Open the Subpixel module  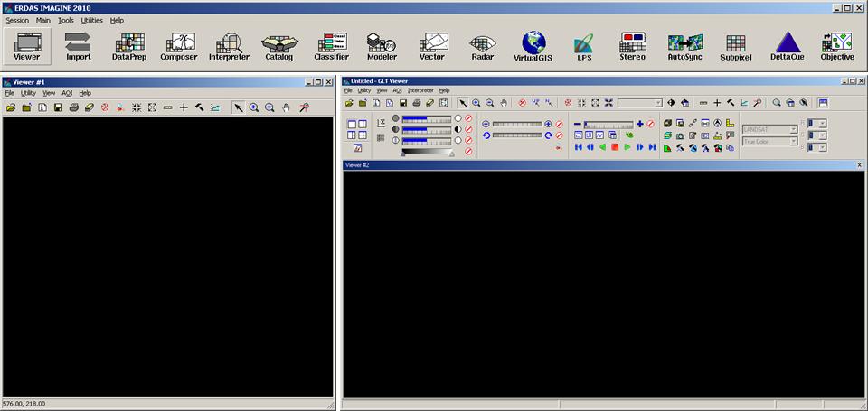(736, 46)
